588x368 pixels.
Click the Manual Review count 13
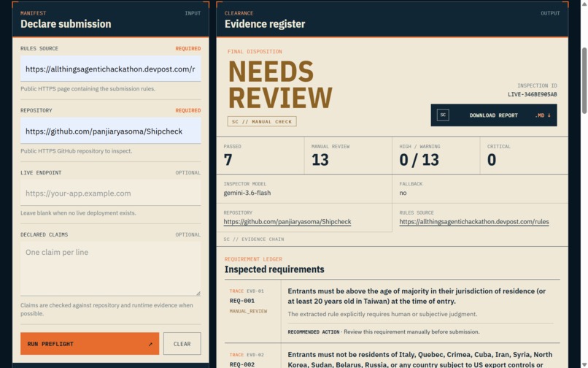coord(320,160)
